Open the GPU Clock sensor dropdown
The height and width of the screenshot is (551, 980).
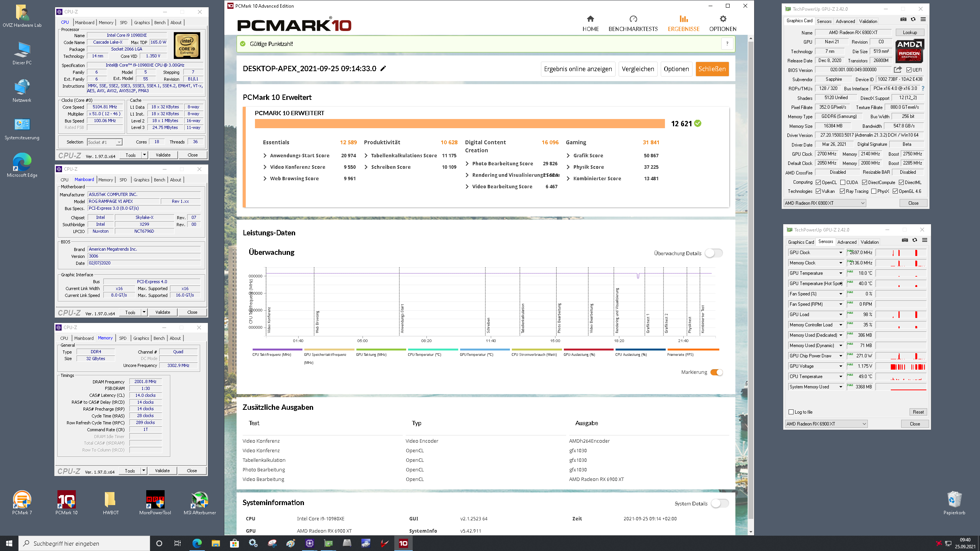[841, 253]
